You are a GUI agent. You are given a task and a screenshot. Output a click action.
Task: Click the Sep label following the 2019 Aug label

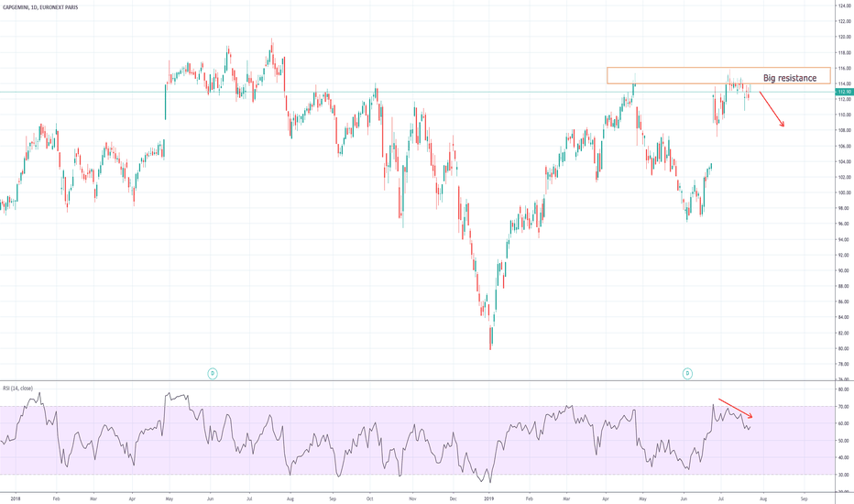804,498
